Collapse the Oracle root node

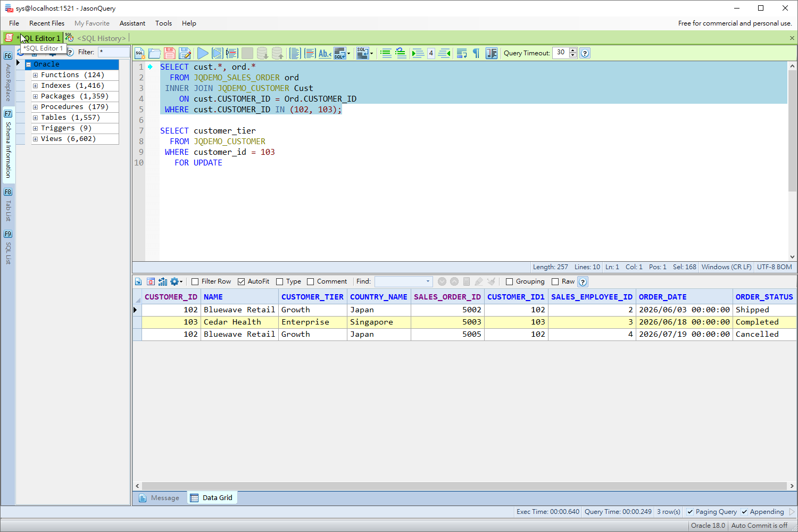pyautogui.click(x=29, y=64)
